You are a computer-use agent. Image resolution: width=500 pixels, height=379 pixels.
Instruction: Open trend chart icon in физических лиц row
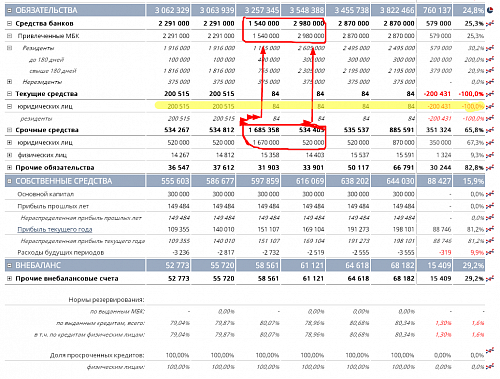(490, 155)
